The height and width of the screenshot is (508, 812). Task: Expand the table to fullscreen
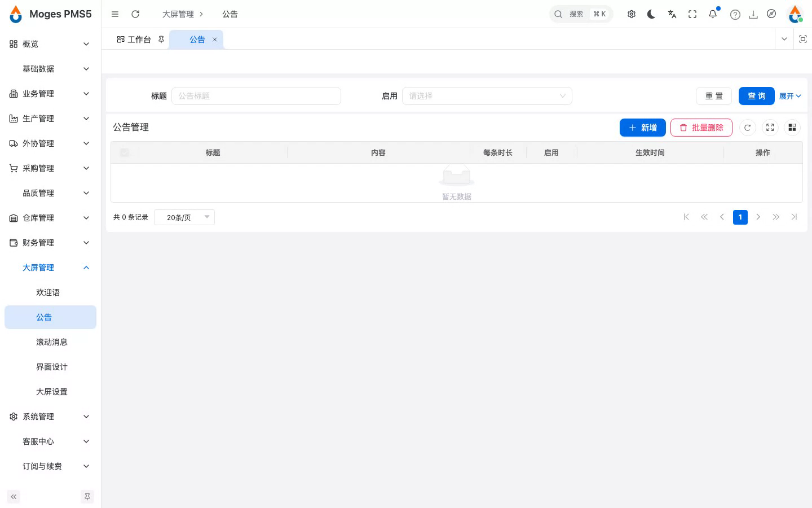pyautogui.click(x=770, y=128)
